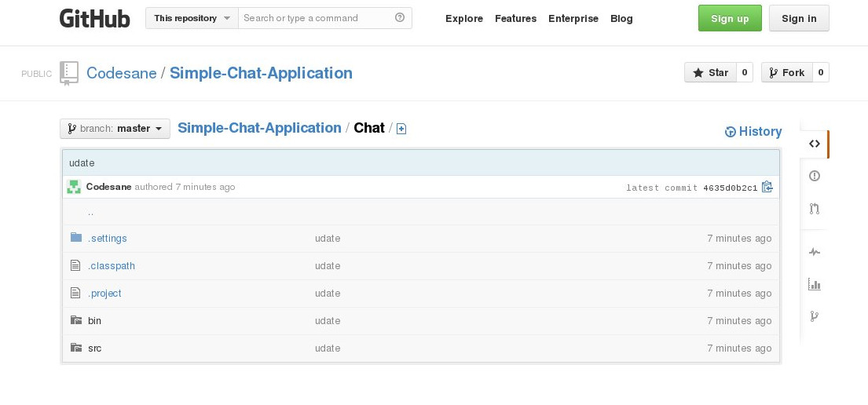Click the repository book icon beside Codesane
Image resolution: width=868 pixels, height=405 pixels.
pos(69,74)
